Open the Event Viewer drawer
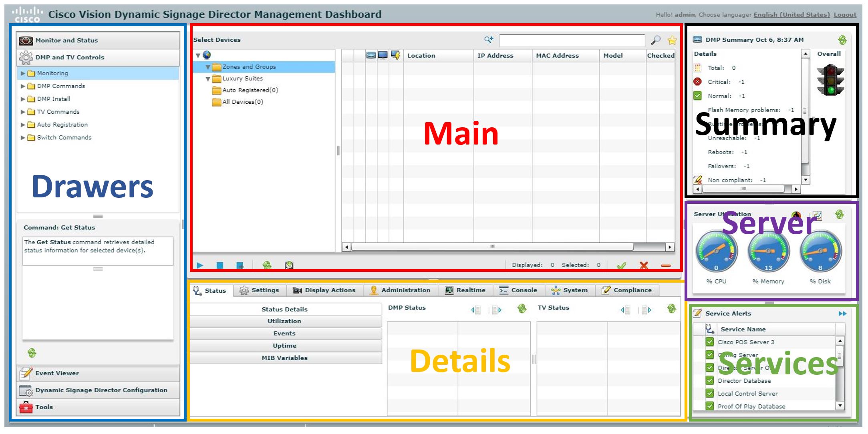868x434 pixels. tap(98, 373)
